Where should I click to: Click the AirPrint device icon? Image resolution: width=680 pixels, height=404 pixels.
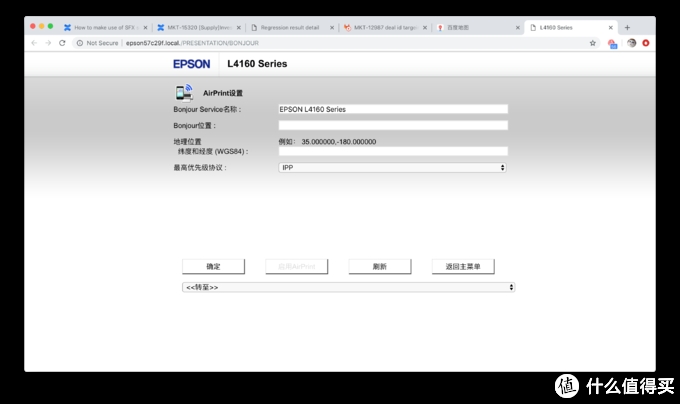183,91
